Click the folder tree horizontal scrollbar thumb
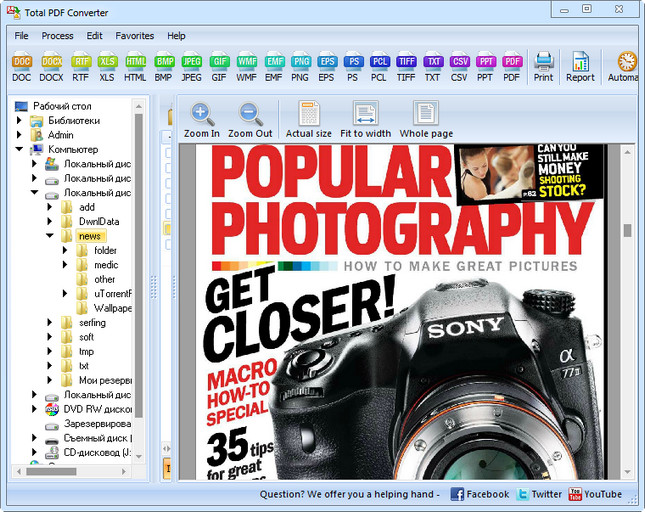This screenshot has height=512, width=645. pos(51,471)
